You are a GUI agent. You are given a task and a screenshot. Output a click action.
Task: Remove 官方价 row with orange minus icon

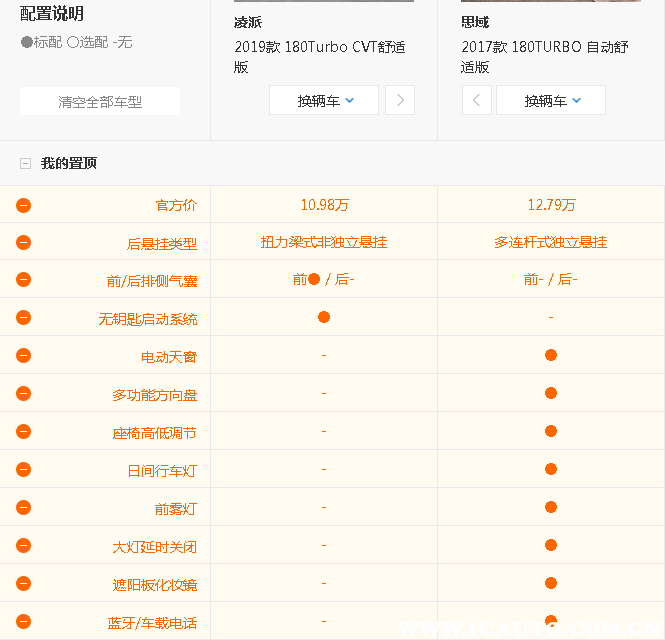pos(23,205)
